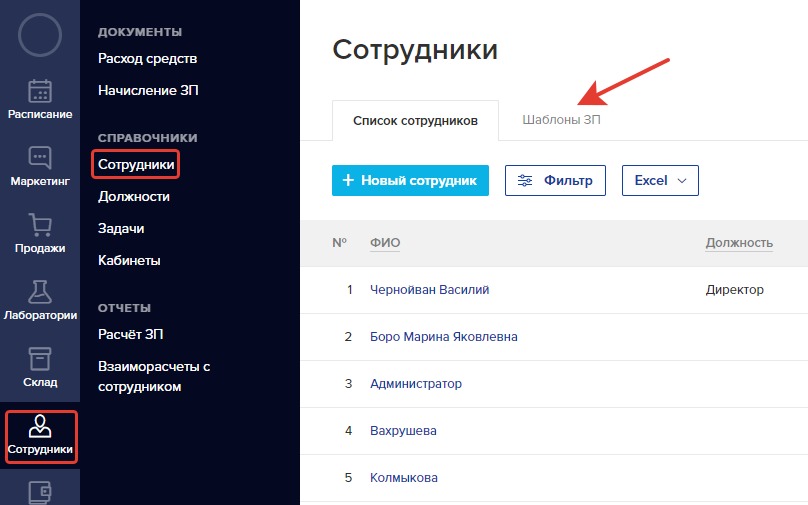The height and width of the screenshot is (505, 808).
Task: Expand the Excel export dropdown
Action: click(x=660, y=180)
